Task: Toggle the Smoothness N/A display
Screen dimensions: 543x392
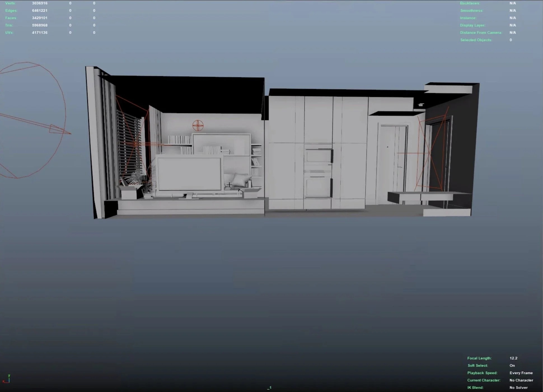Action: (x=513, y=10)
